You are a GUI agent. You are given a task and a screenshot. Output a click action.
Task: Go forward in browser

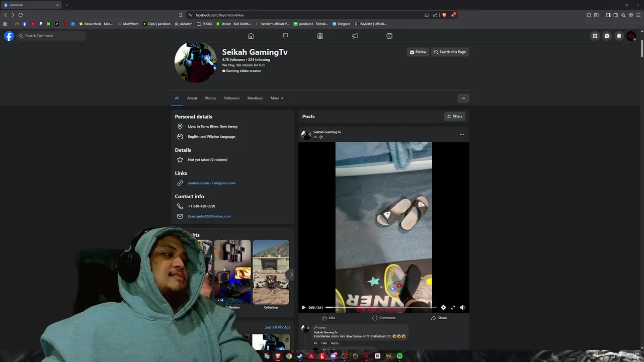pyautogui.click(x=13, y=15)
